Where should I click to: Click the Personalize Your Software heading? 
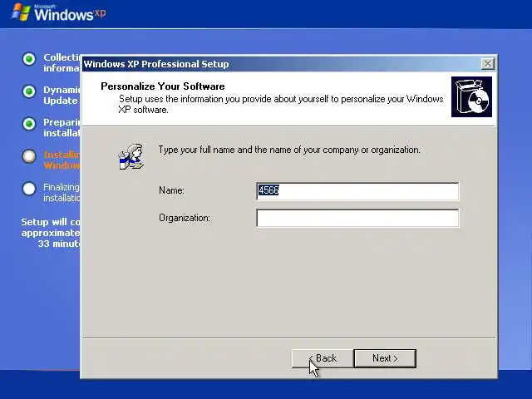coord(163,86)
